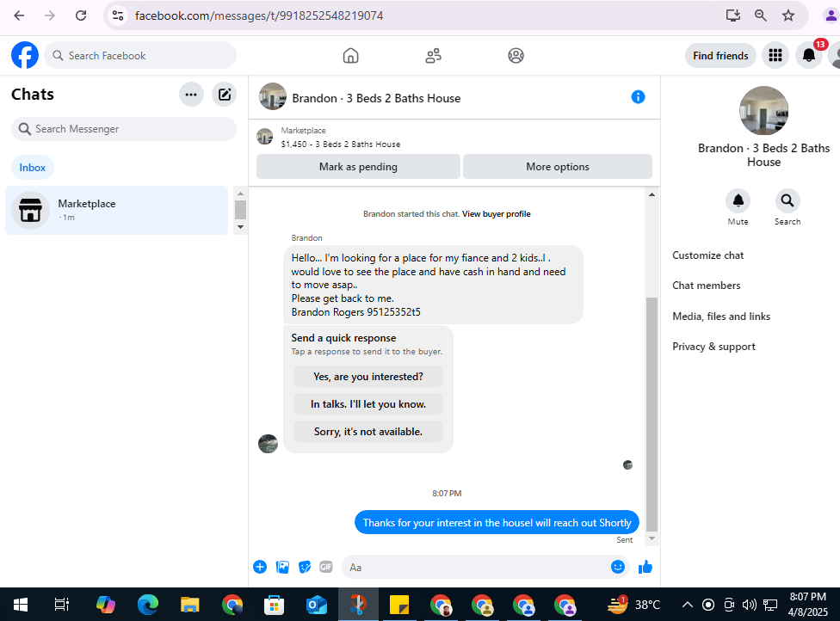The width and height of the screenshot is (840, 621).
Task: View site information icon in address bar
Action: [118, 15]
